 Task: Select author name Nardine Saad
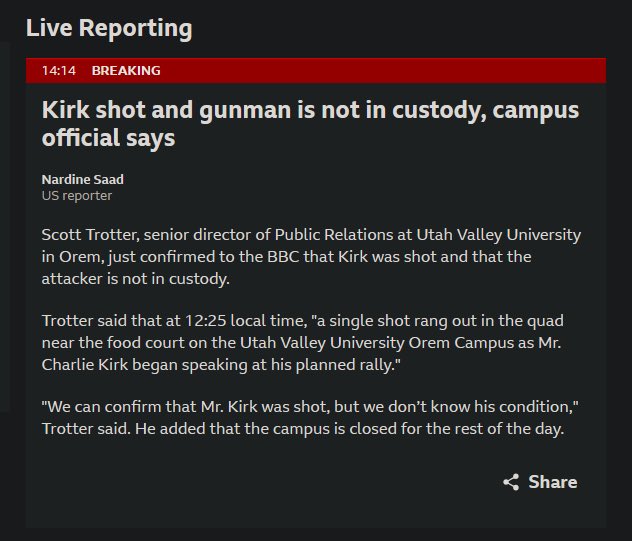[x=83, y=179]
